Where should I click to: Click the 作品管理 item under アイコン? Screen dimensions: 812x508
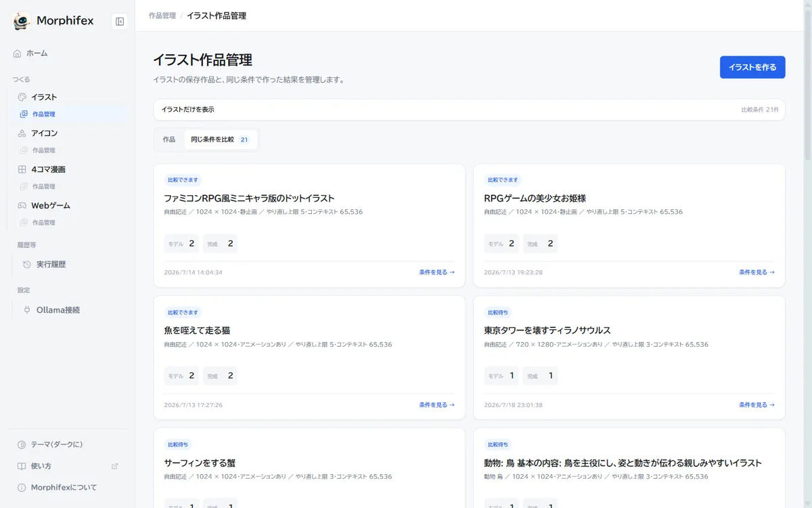[72, 150]
